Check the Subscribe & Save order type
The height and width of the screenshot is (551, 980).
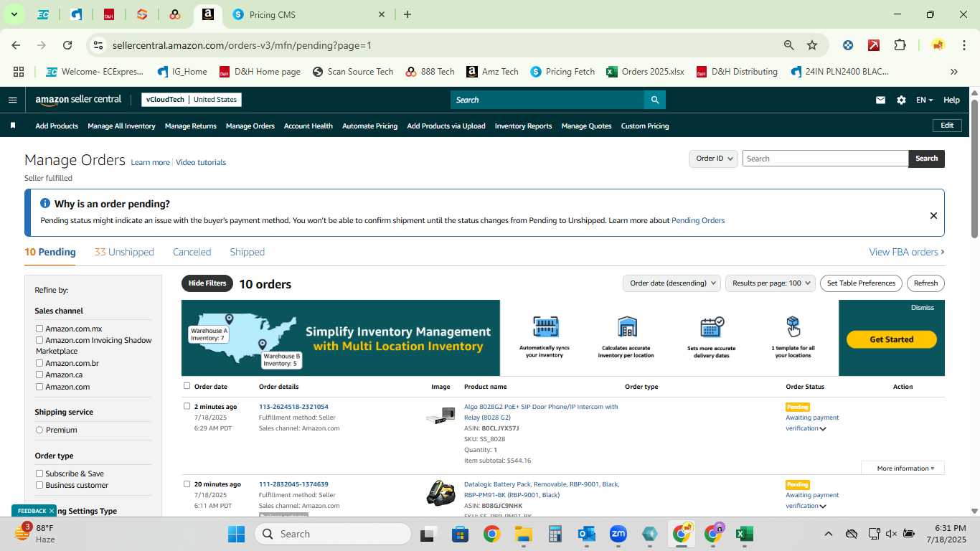pyautogui.click(x=39, y=474)
